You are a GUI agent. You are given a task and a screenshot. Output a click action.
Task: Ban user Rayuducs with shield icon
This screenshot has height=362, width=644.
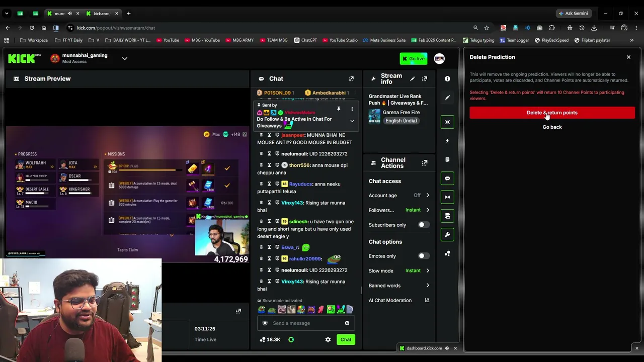tap(277, 184)
